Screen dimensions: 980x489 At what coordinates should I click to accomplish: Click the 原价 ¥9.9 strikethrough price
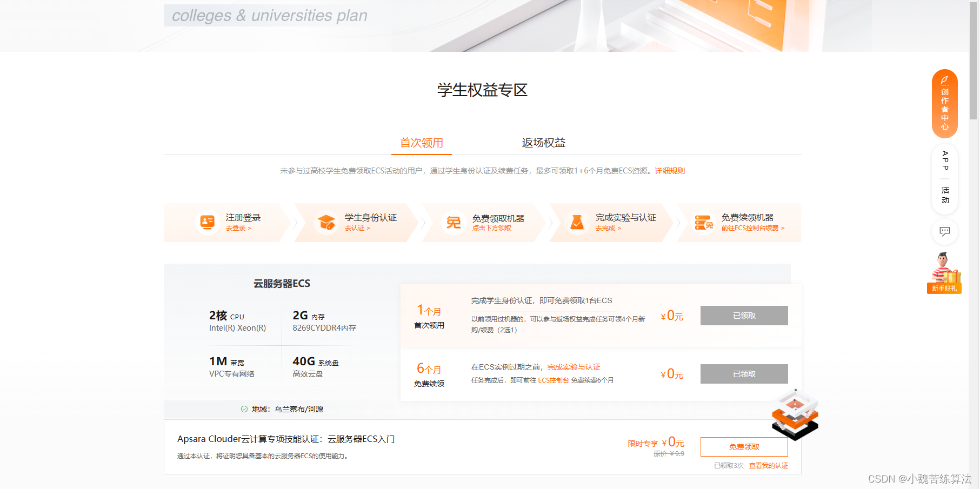(x=669, y=454)
